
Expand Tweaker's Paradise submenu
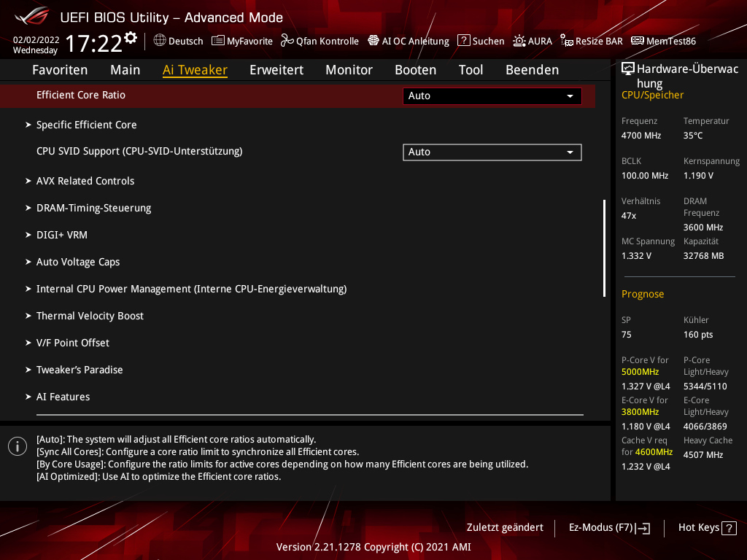tap(80, 370)
